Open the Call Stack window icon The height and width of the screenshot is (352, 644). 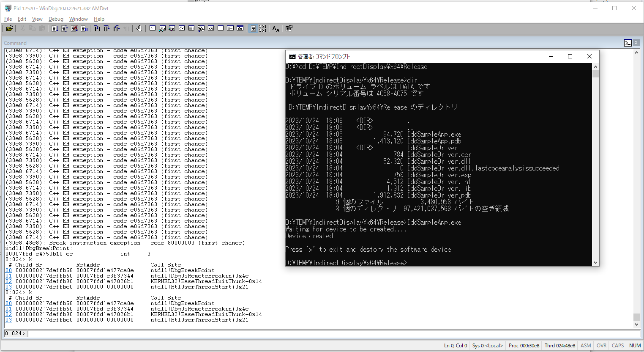[201, 28]
